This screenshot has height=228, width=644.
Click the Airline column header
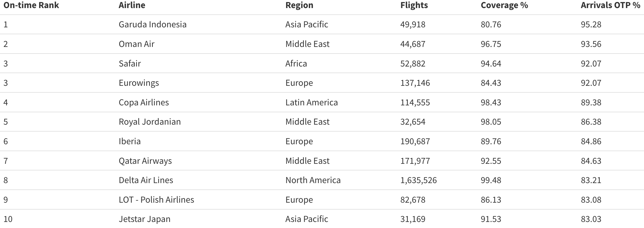132,5
